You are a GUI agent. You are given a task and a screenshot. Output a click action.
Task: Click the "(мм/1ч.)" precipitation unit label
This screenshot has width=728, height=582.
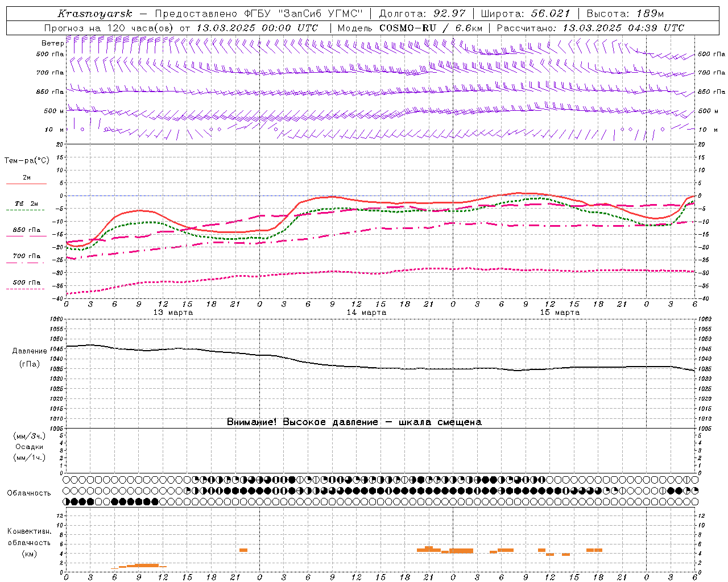click(29, 458)
